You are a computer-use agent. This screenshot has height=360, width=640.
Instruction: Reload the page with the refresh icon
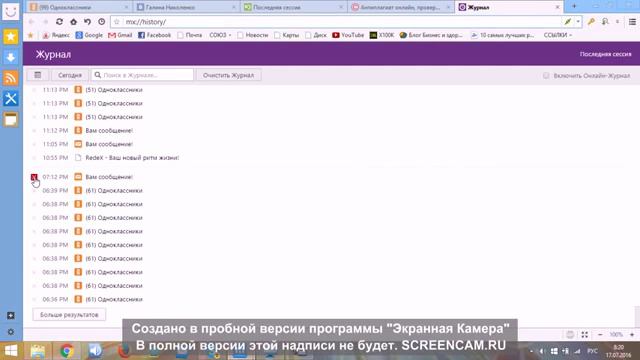coord(60,22)
